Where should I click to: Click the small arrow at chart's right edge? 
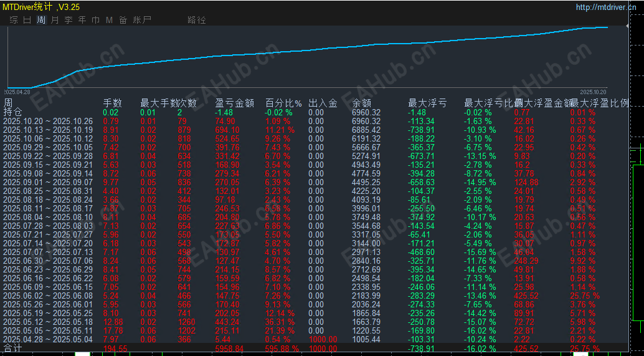point(627,26)
